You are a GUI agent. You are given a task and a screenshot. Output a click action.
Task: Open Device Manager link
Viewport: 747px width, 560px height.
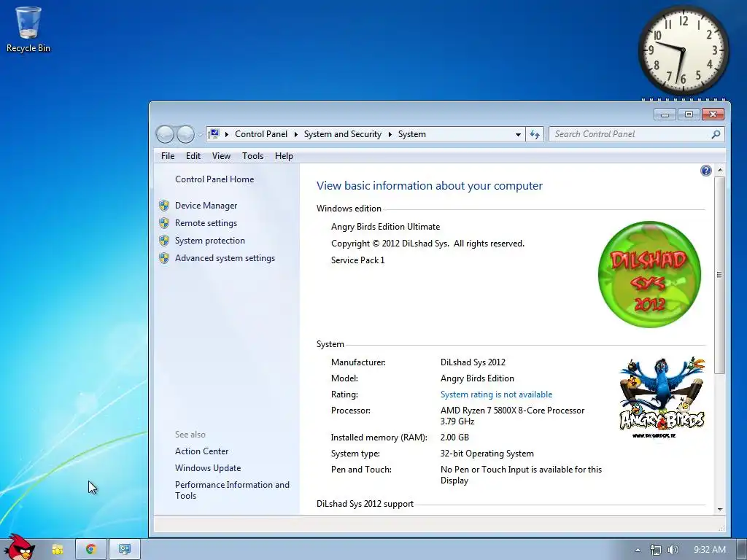pyautogui.click(x=206, y=205)
